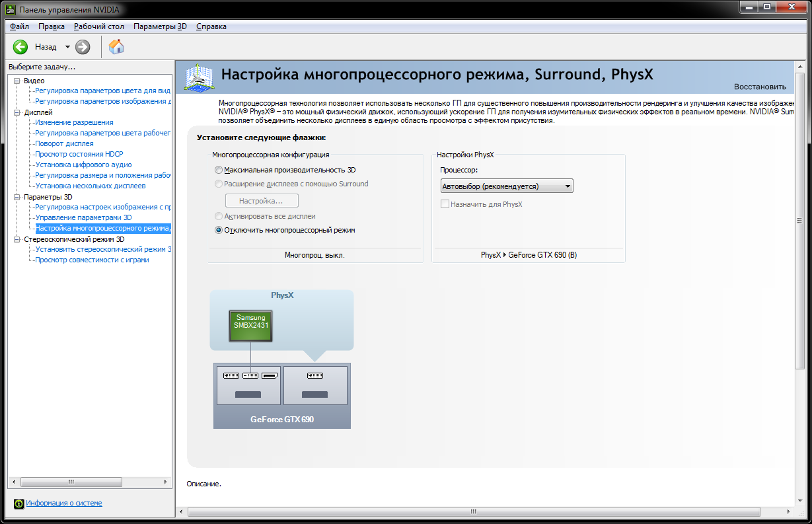Select 'Активировать все дисплеи' radio button
Screen dimensions: 812x524
coord(219,216)
